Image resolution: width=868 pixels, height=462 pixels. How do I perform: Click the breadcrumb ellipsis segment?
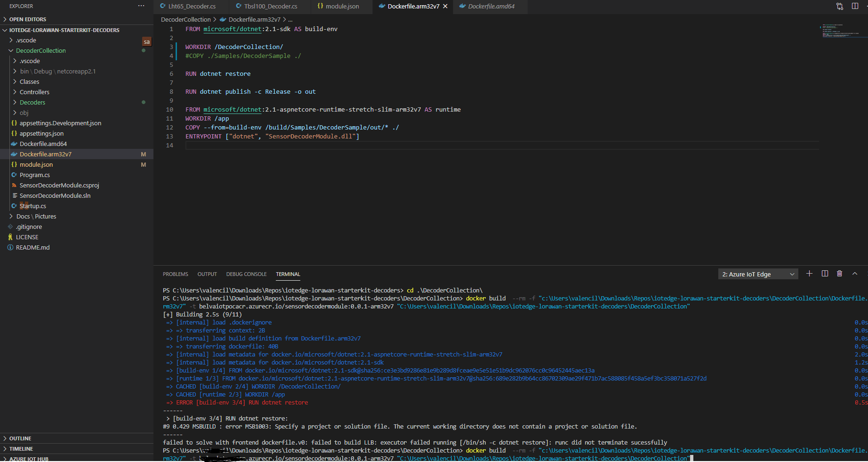coord(290,19)
